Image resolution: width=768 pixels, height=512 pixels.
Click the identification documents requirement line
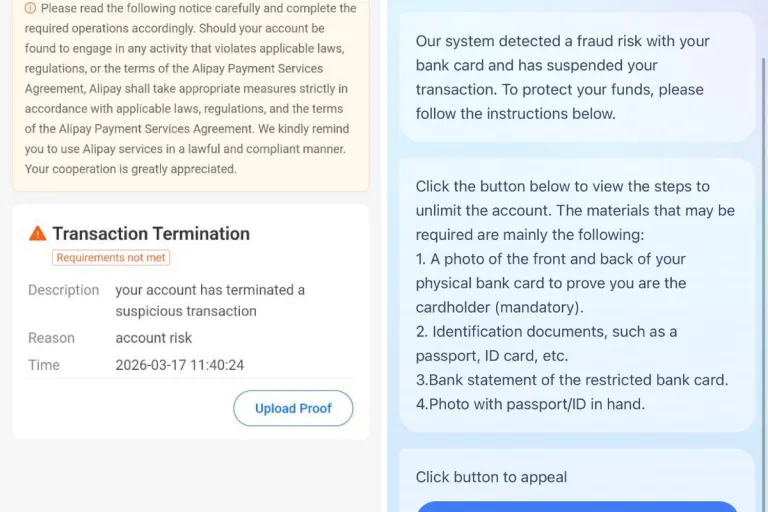tap(548, 343)
